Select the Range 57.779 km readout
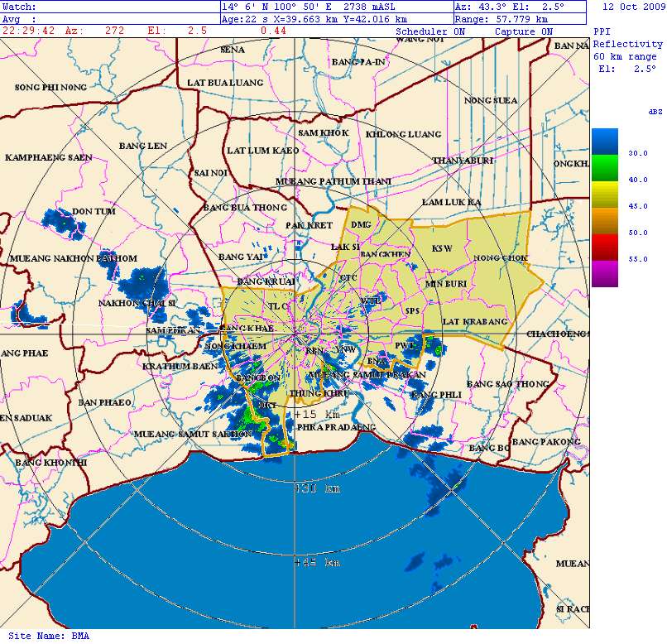 tap(501, 18)
